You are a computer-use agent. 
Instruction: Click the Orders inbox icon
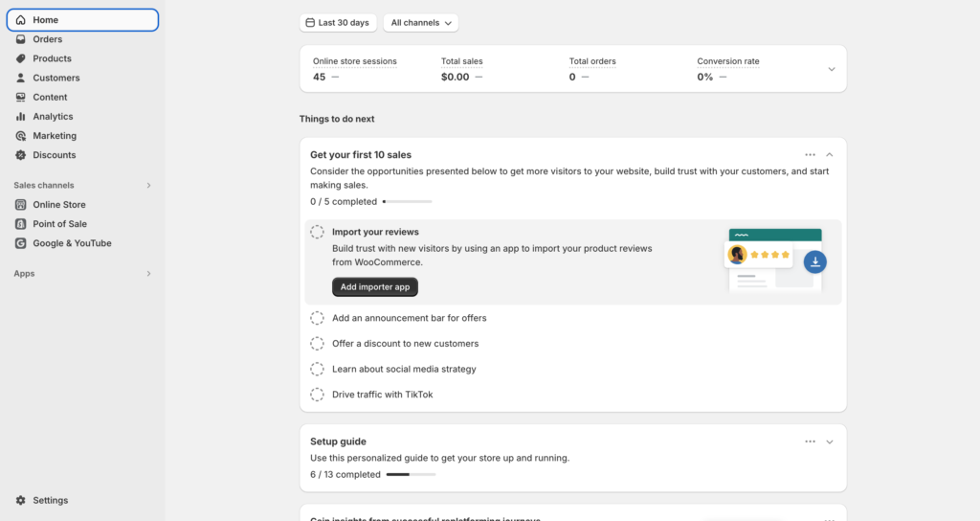pyautogui.click(x=21, y=39)
